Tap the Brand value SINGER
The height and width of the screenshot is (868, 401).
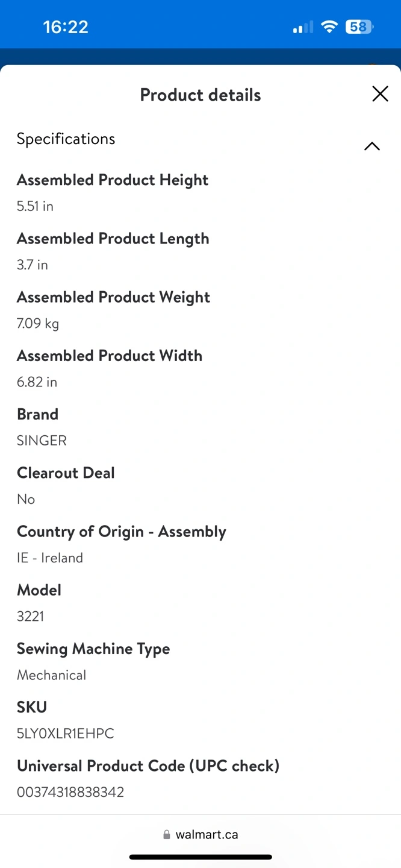coord(42,441)
